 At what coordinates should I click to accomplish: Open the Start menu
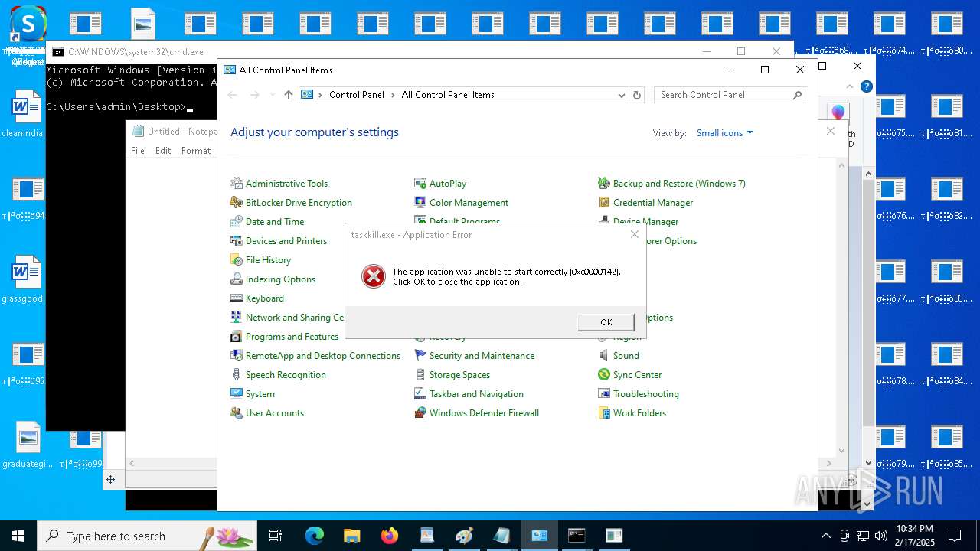point(18,536)
